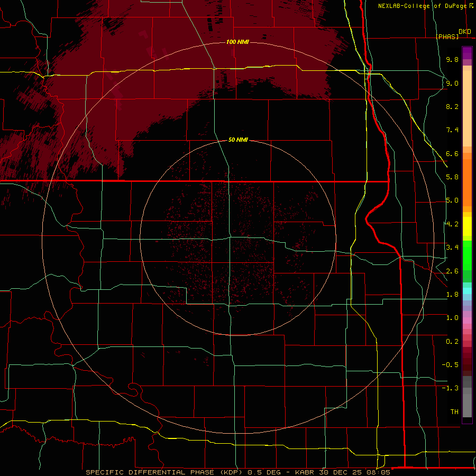Click the [PHAS] units label
The image size is (476, 476).
447,36
